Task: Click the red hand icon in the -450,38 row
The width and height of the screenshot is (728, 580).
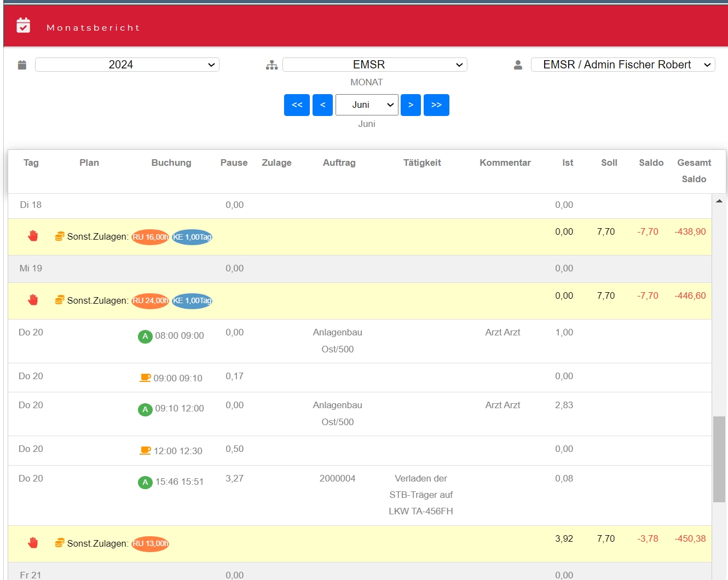Action: [x=33, y=543]
